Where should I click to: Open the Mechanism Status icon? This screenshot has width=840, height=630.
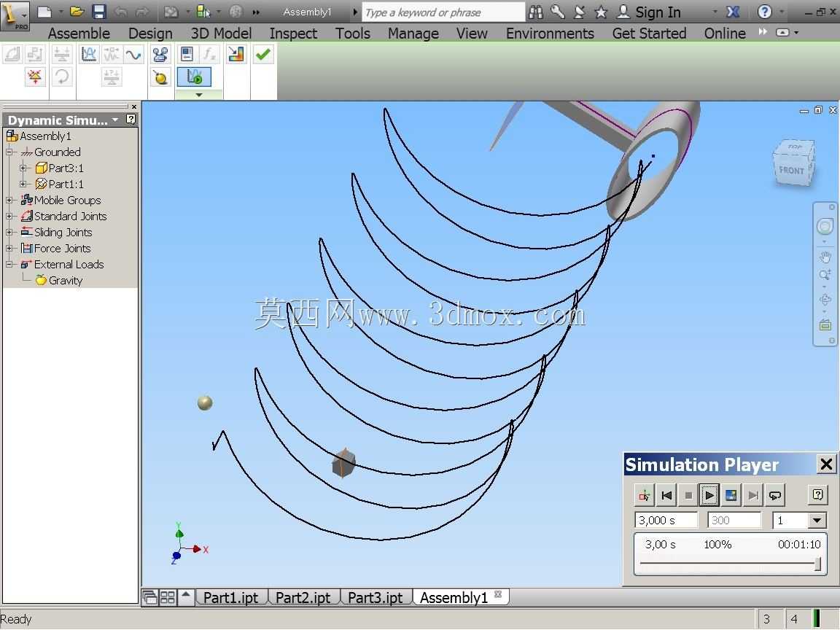(x=35, y=77)
